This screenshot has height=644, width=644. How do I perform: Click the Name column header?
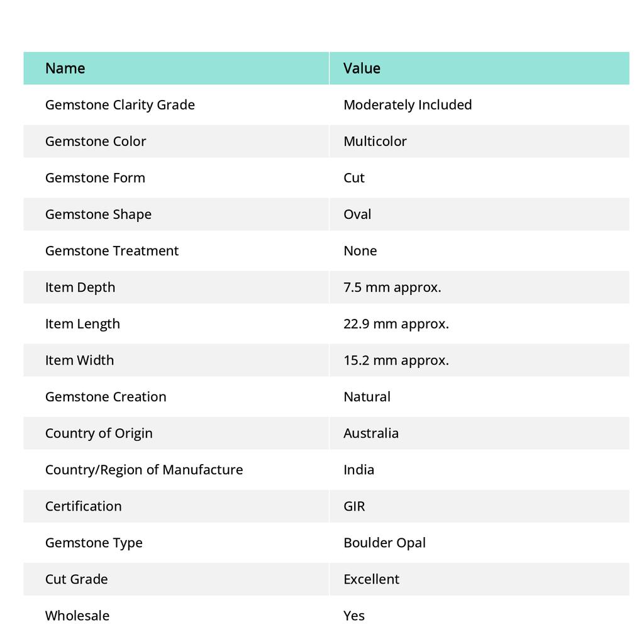65,68
